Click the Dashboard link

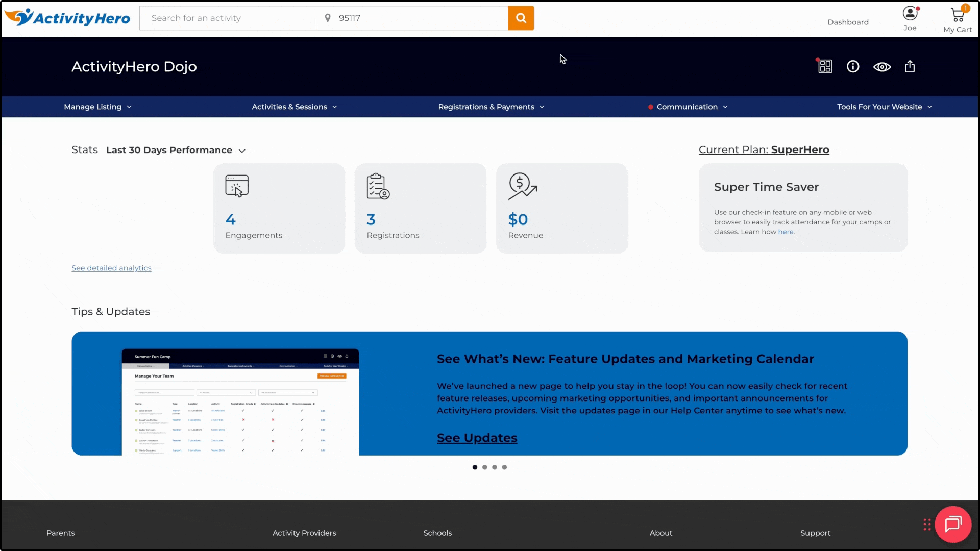pyautogui.click(x=848, y=22)
